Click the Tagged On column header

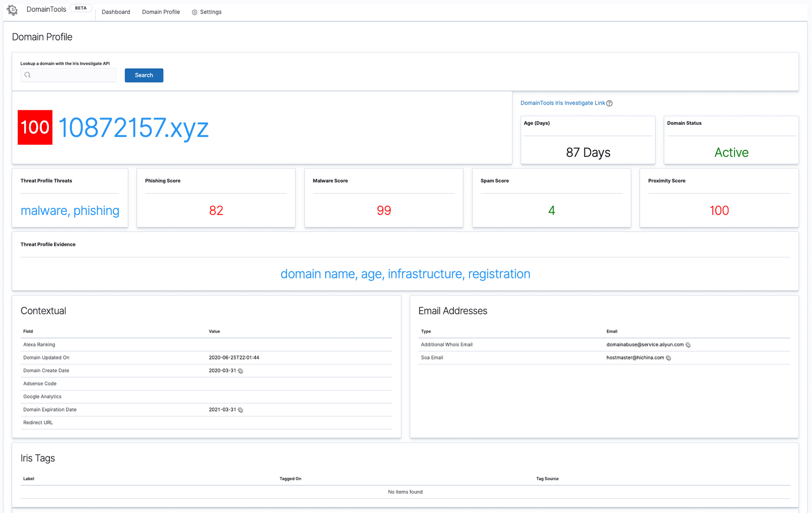click(x=290, y=479)
